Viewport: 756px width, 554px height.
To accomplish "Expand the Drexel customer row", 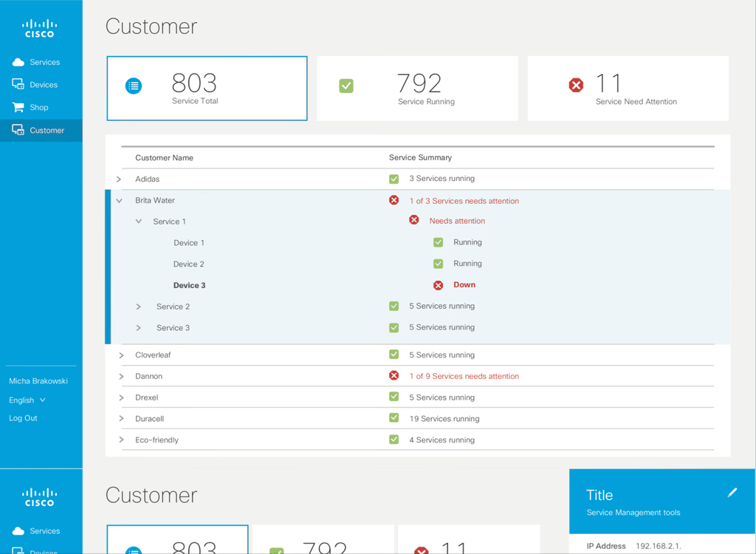I will pyautogui.click(x=121, y=397).
